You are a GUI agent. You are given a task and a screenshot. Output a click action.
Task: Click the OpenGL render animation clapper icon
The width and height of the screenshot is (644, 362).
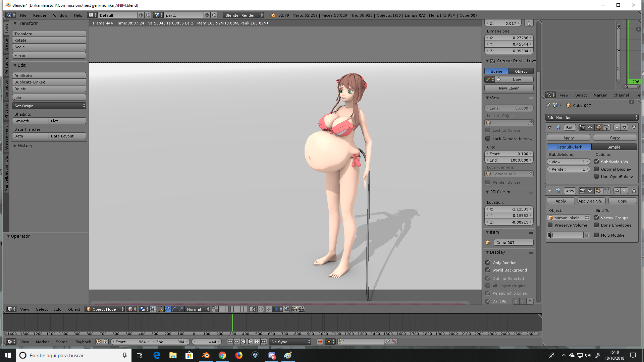(301, 309)
